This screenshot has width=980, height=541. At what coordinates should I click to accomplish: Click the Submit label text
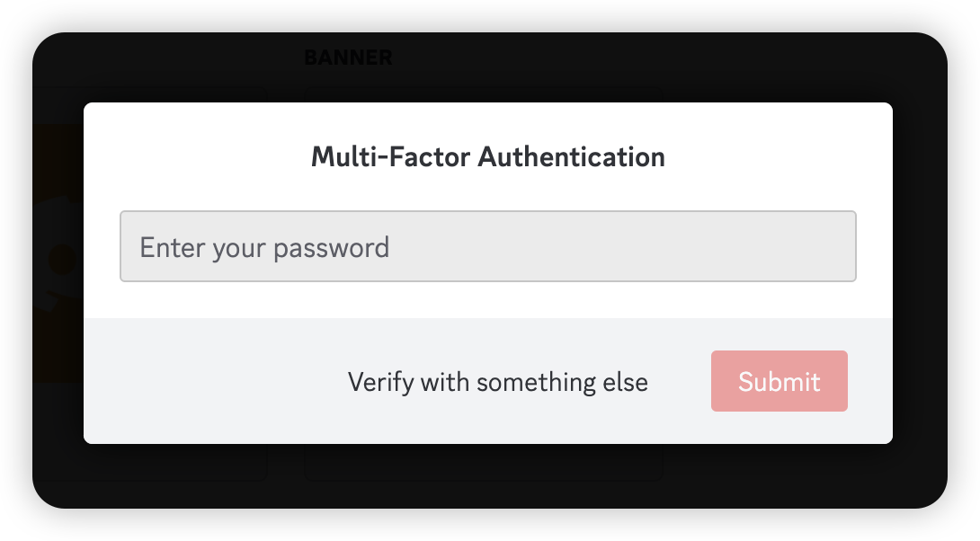[779, 382]
